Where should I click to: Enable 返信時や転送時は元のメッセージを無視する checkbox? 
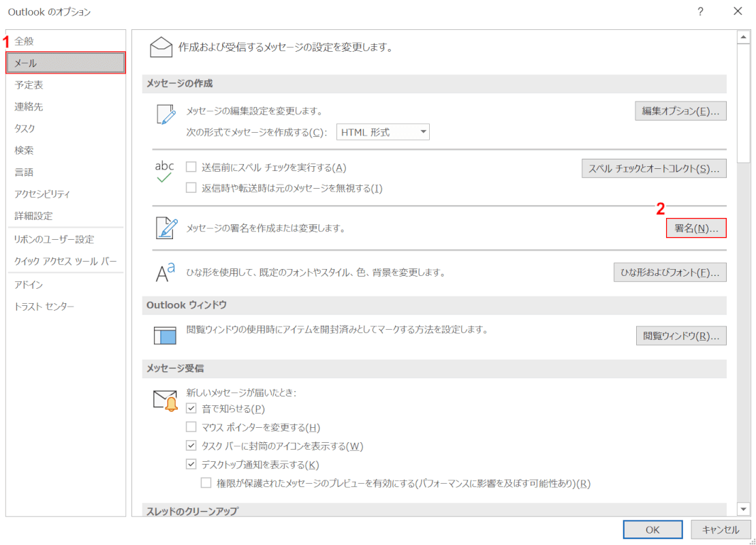click(x=191, y=187)
